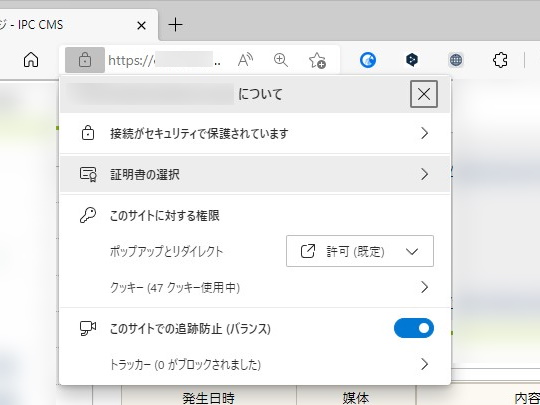Expand chevron on cookies row
This screenshot has height=405, width=540.
[x=424, y=287]
